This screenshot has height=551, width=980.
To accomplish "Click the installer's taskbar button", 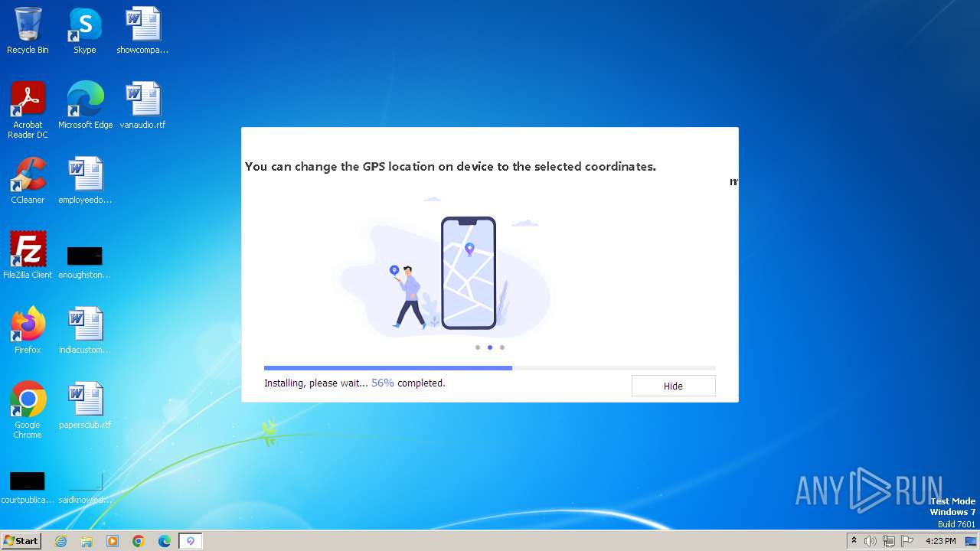I will coord(191,541).
